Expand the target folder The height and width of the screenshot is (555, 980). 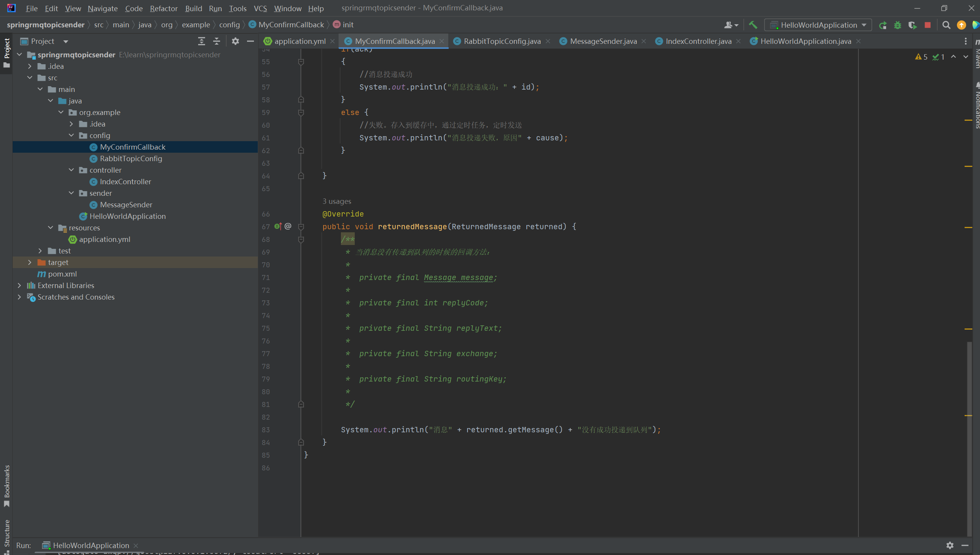coord(30,262)
